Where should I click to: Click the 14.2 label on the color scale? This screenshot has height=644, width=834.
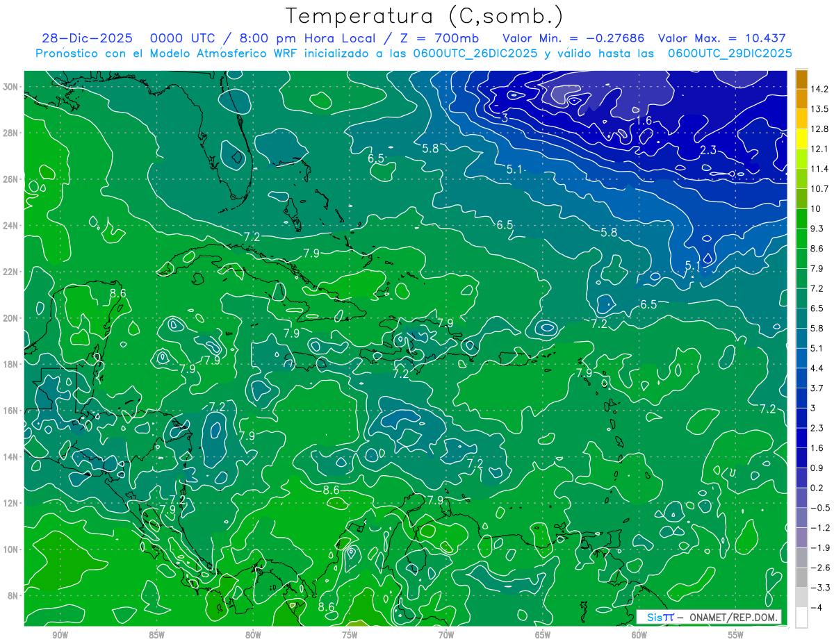[820, 89]
